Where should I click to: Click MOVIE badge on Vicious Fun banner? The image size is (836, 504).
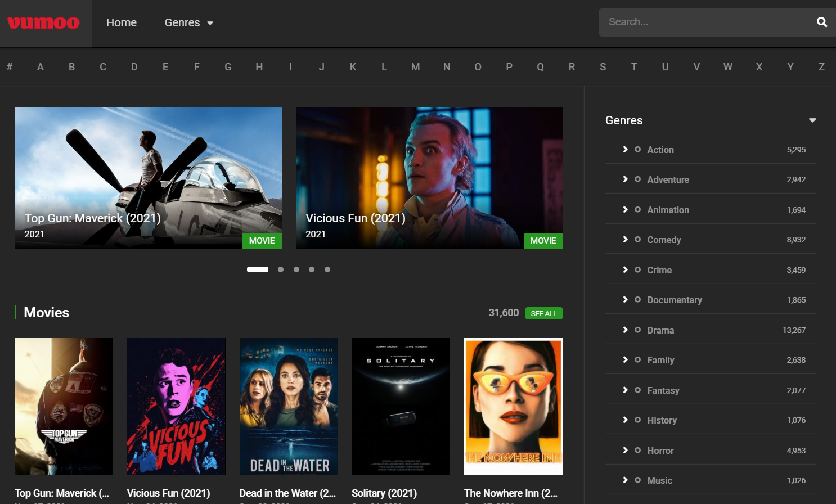pos(543,241)
